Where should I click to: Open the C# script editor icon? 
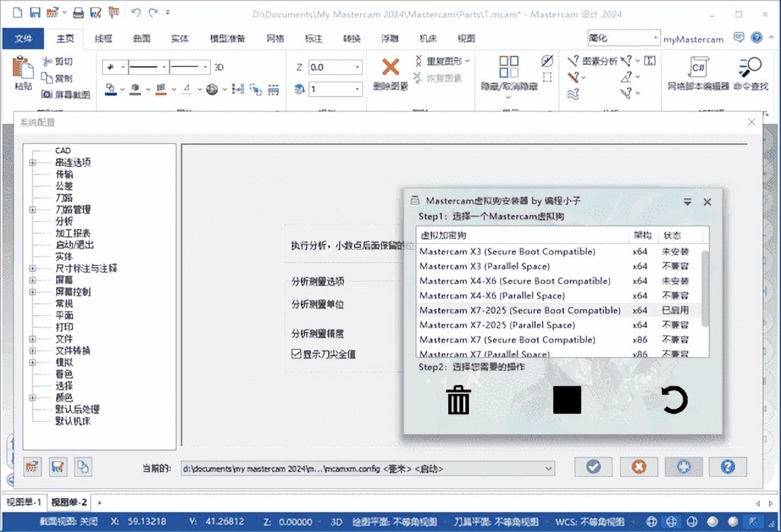click(698, 66)
